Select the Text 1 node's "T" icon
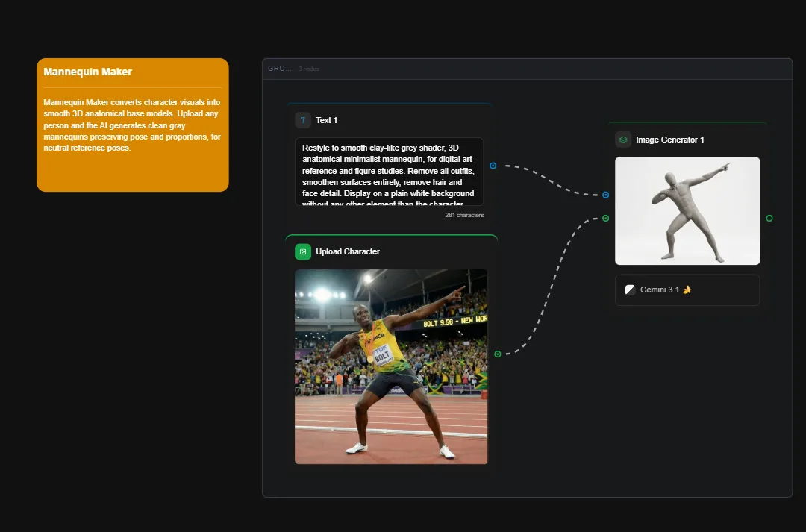Screen dimensions: 806x532 pyautogui.click(x=303, y=119)
